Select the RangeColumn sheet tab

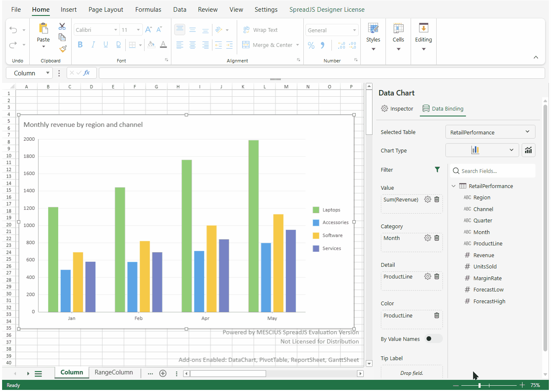(114, 372)
